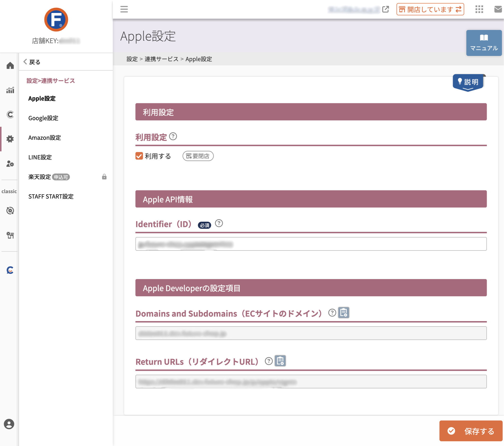Open the settings gear sidebar icon

tap(10, 139)
